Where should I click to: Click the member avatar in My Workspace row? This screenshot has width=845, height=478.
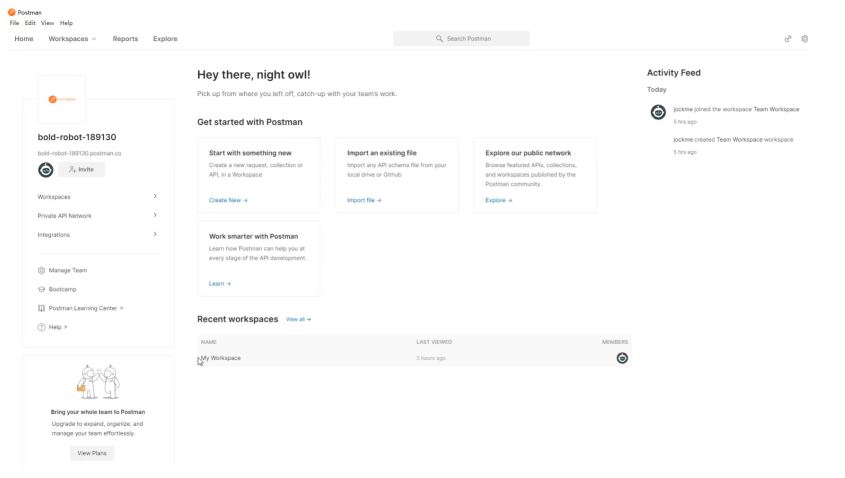[x=622, y=358]
